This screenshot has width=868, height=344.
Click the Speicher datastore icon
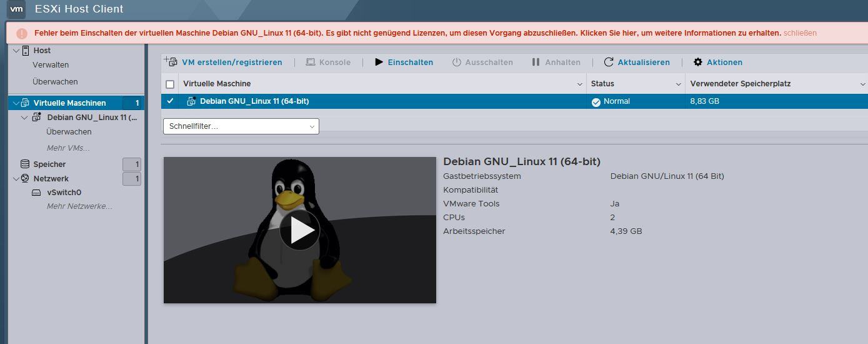[x=25, y=164]
